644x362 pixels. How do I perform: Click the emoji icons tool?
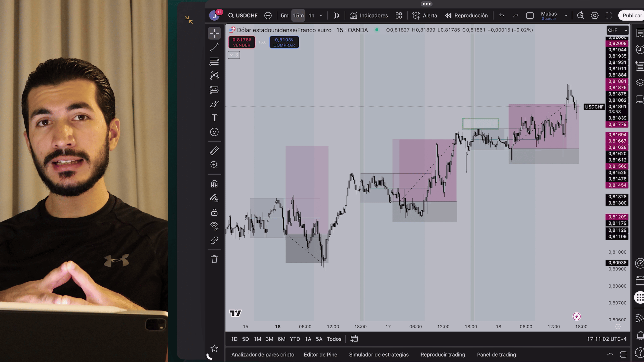(214, 132)
